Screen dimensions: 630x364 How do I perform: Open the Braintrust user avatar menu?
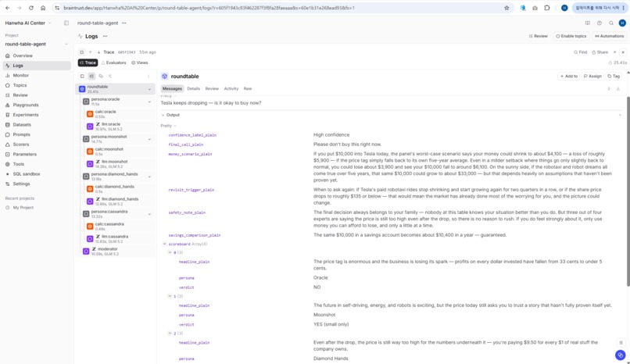click(x=622, y=23)
